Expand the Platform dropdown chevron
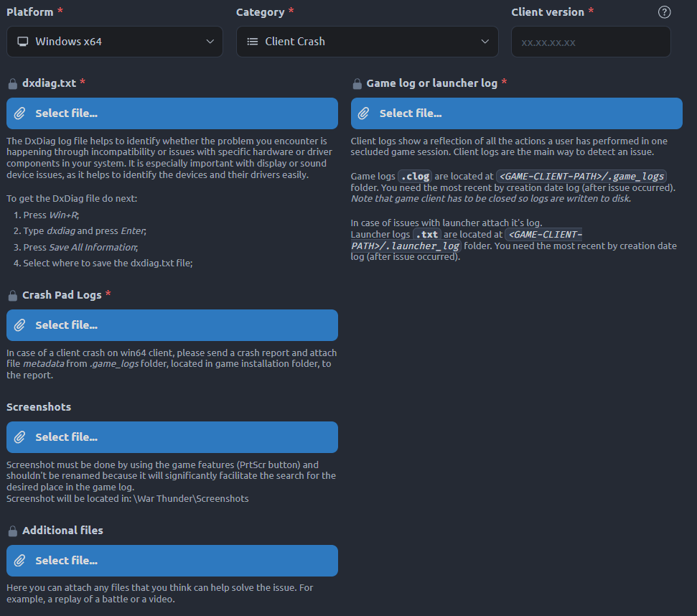This screenshot has height=616, width=697. point(210,42)
